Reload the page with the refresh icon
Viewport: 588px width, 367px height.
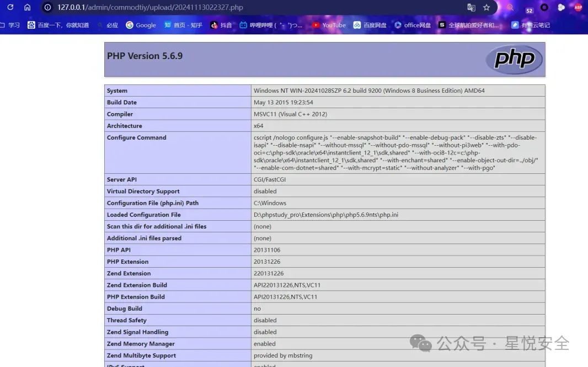point(10,7)
